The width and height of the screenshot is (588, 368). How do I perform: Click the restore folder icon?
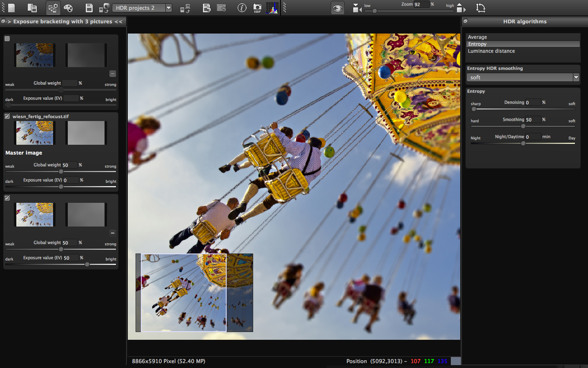(222, 8)
